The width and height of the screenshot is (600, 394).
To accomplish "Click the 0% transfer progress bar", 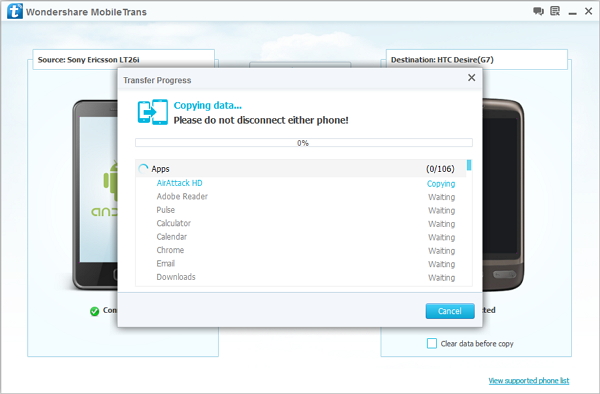I will (304, 143).
